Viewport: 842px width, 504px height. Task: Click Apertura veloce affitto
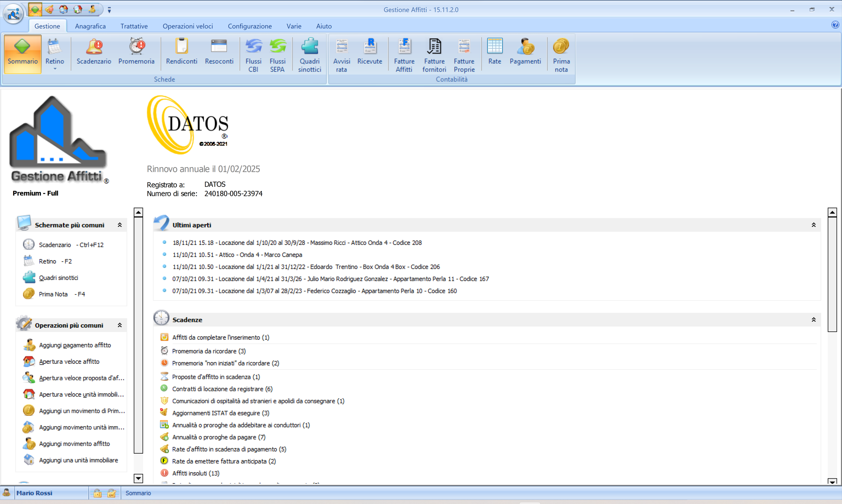(69, 361)
